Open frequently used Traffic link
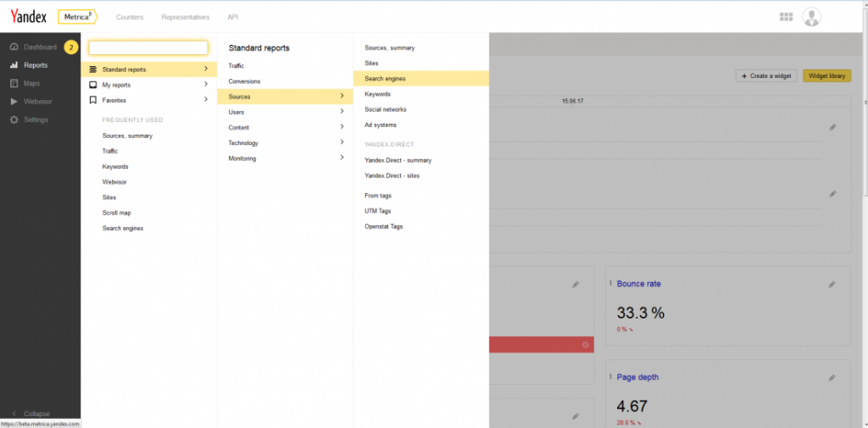The image size is (868, 428). pyautogui.click(x=110, y=151)
